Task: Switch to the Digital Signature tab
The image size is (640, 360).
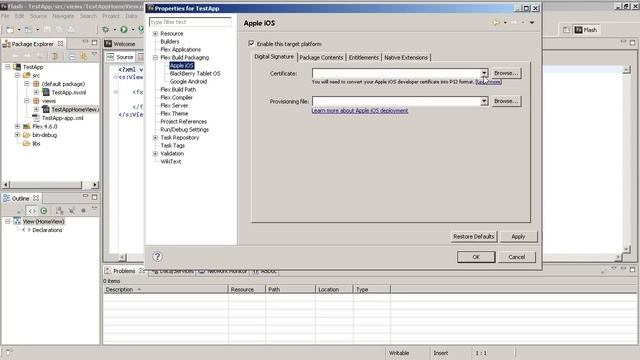Action: click(274, 57)
